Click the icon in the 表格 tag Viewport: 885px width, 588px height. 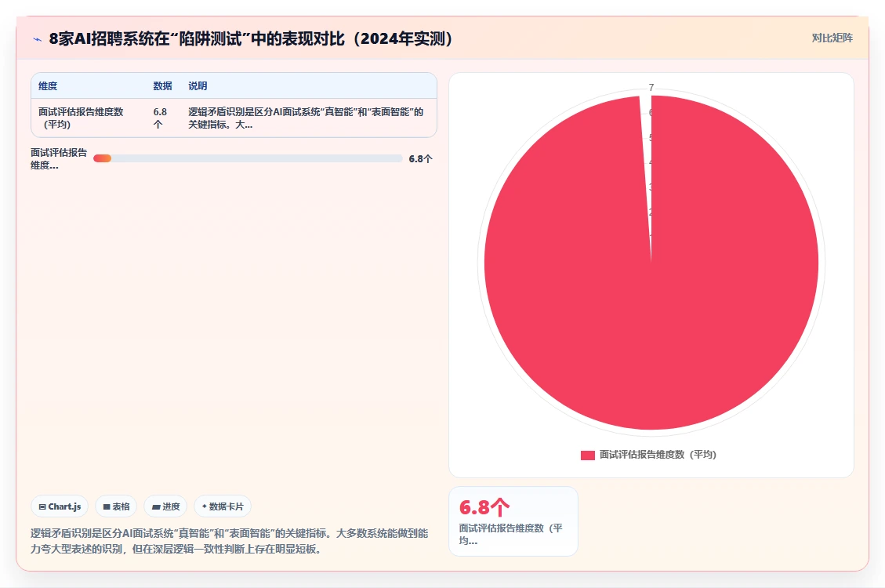pyautogui.click(x=107, y=506)
